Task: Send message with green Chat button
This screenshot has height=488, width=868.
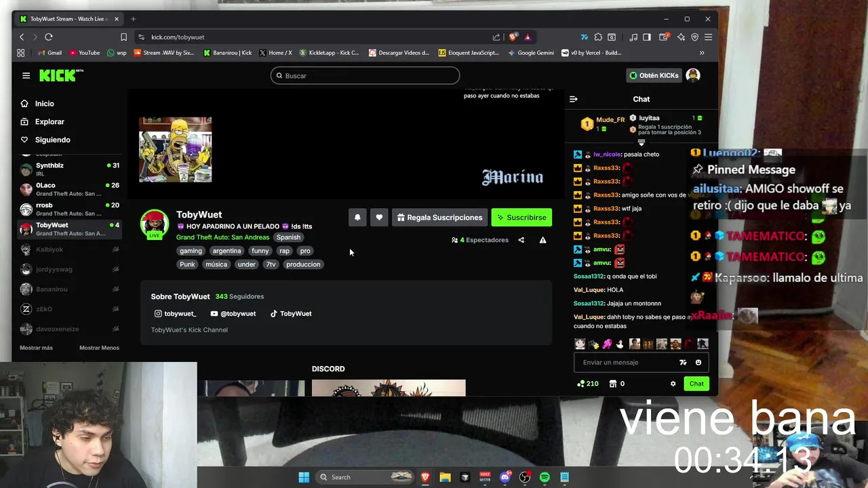Action: (x=696, y=384)
